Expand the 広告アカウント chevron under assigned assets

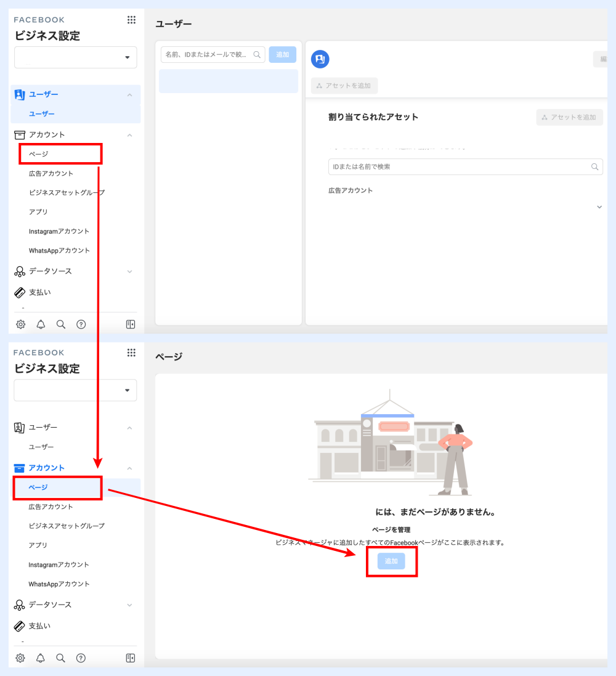click(599, 207)
